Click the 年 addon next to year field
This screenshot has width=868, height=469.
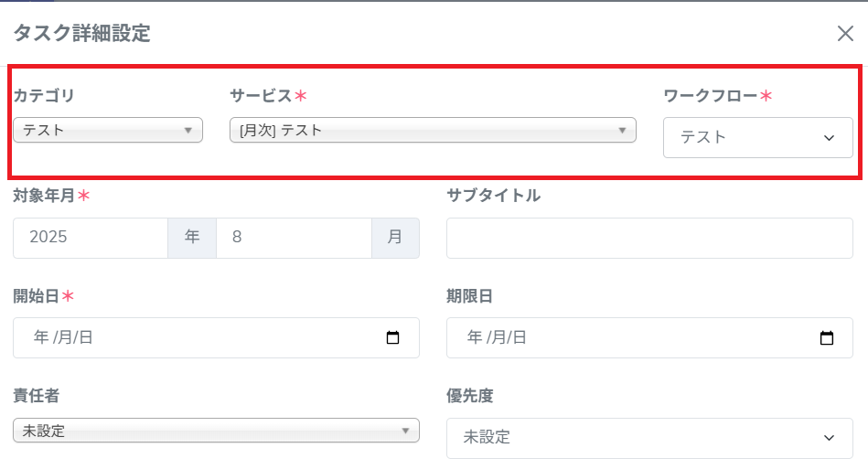pos(192,238)
